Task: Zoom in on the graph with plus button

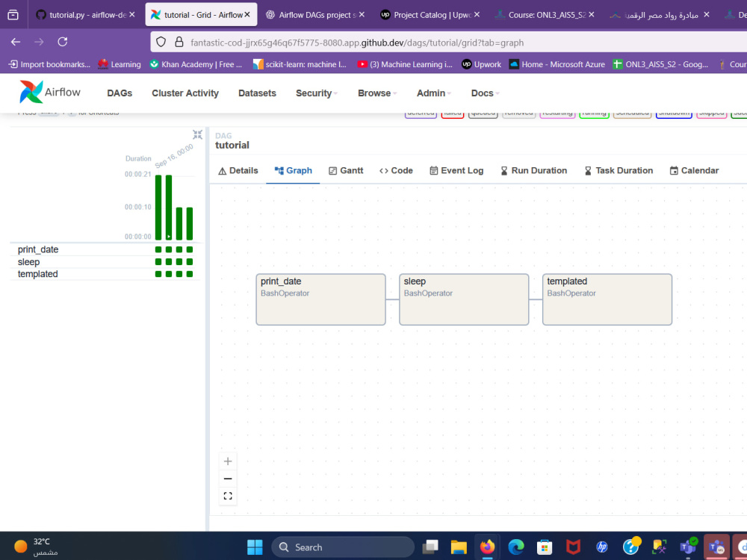Action: point(228,461)
